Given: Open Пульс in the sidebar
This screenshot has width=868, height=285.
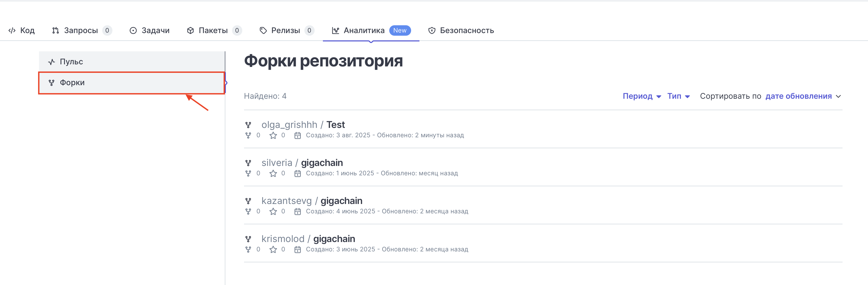Looking at the screenshot, I should click(x=132, y=62).
